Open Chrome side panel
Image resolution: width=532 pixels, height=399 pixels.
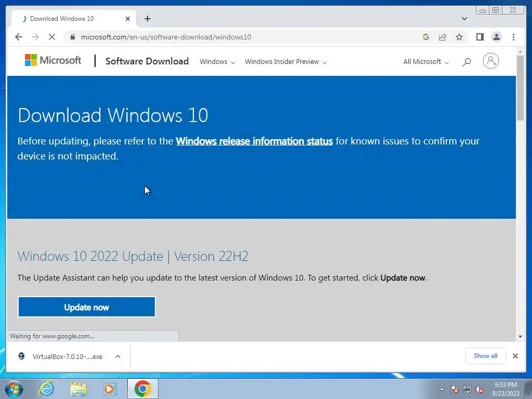pos(480,37)
